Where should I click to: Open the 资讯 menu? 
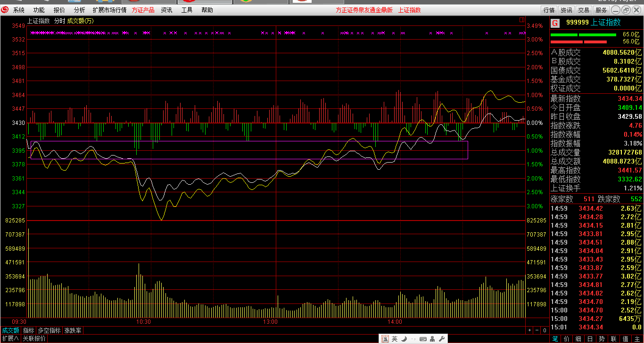[166, 10]
